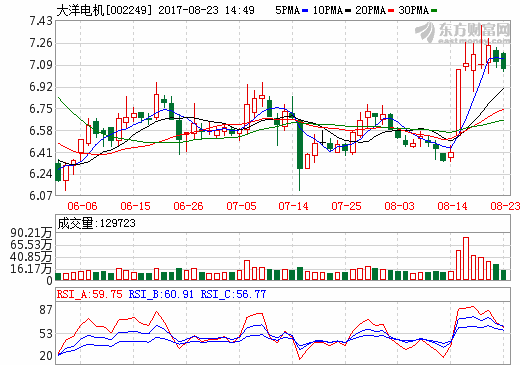The width and height of the screenshot is (520, 365).
Task: Select the 06-26 date label
Action: point(188,206)
